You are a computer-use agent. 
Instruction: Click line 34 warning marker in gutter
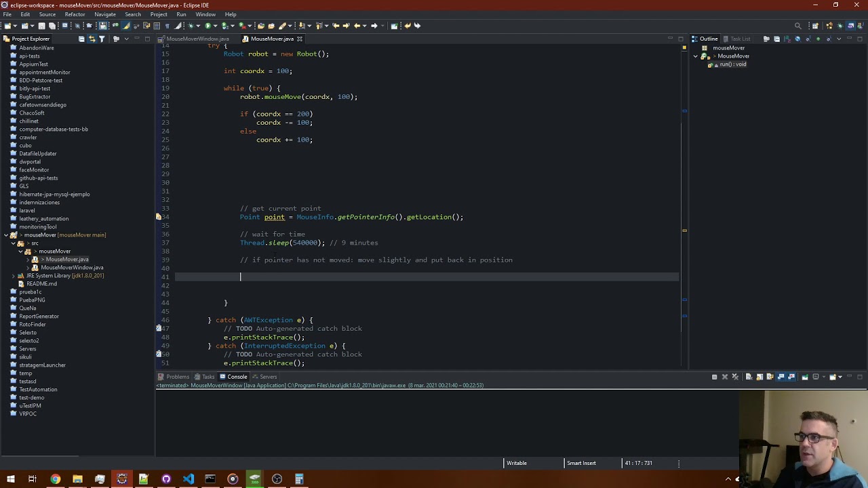click(159, 217)
